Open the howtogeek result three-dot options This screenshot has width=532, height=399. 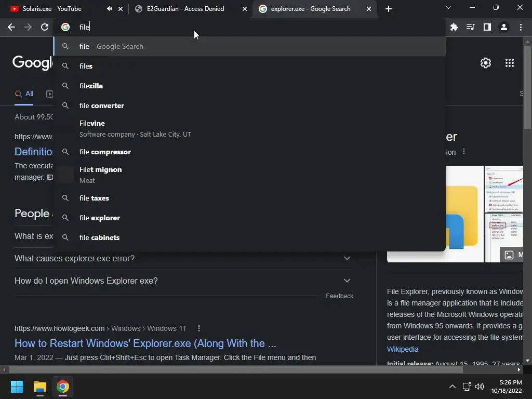[199, 328]
